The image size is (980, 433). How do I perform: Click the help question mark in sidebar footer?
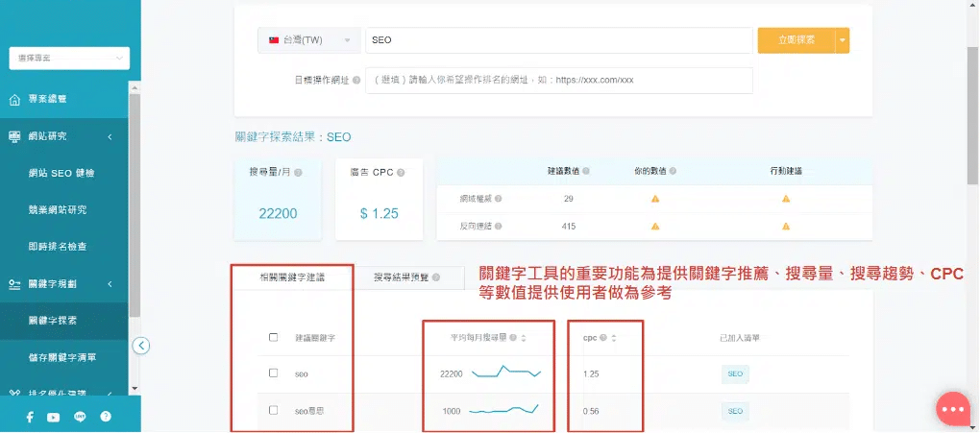point(106,417)
